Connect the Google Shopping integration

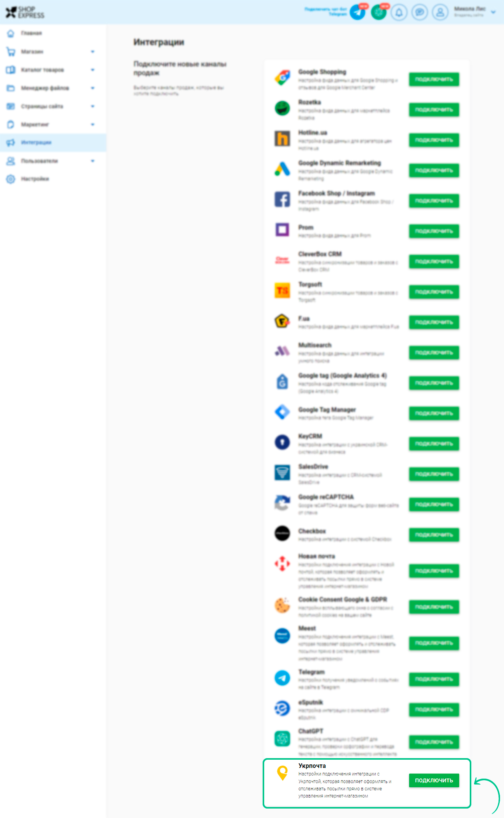434,79
